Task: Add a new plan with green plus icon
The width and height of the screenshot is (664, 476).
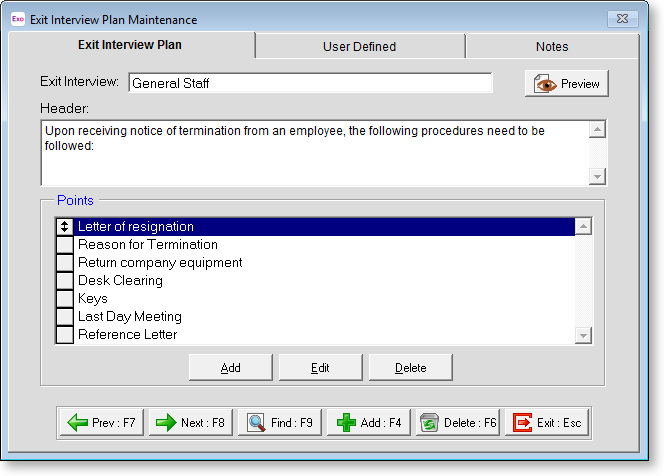Action: click(x=370, y=423)
